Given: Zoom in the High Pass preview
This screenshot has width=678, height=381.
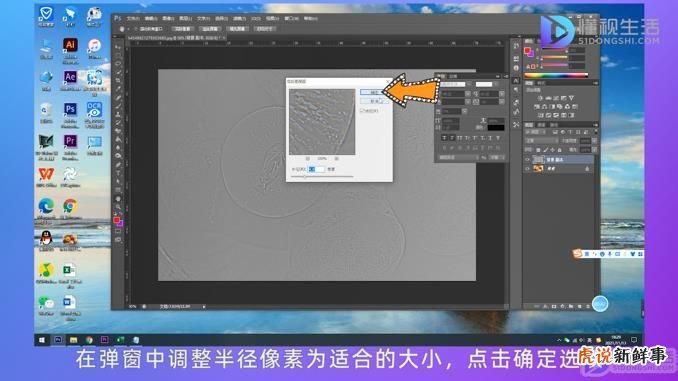Looking at the screenshot, I should coord(336,159).
